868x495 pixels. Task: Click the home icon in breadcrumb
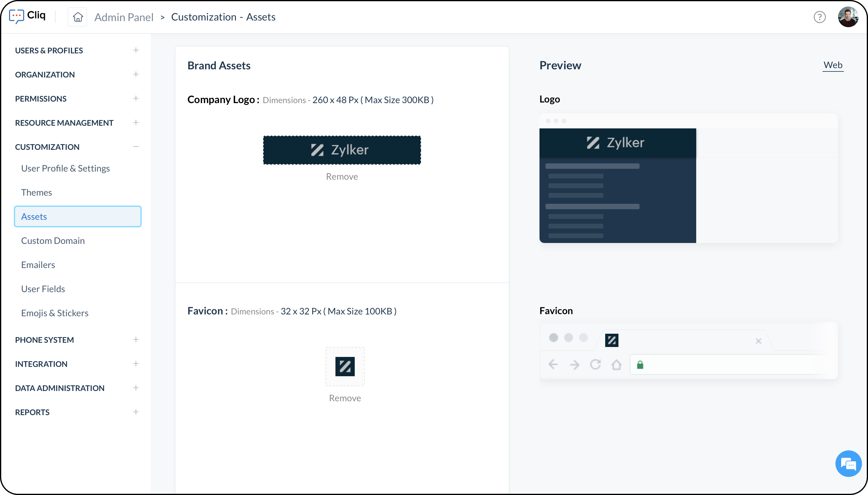pyautogui.click(x=77, y=17)
